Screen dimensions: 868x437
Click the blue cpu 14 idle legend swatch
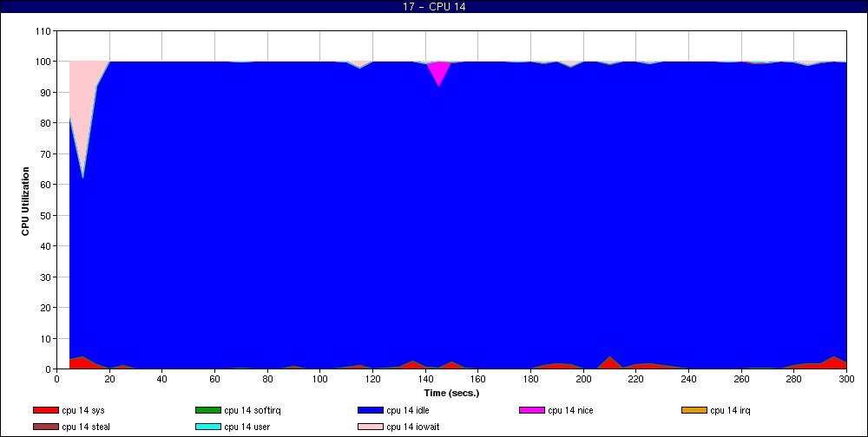pos(371,410)
